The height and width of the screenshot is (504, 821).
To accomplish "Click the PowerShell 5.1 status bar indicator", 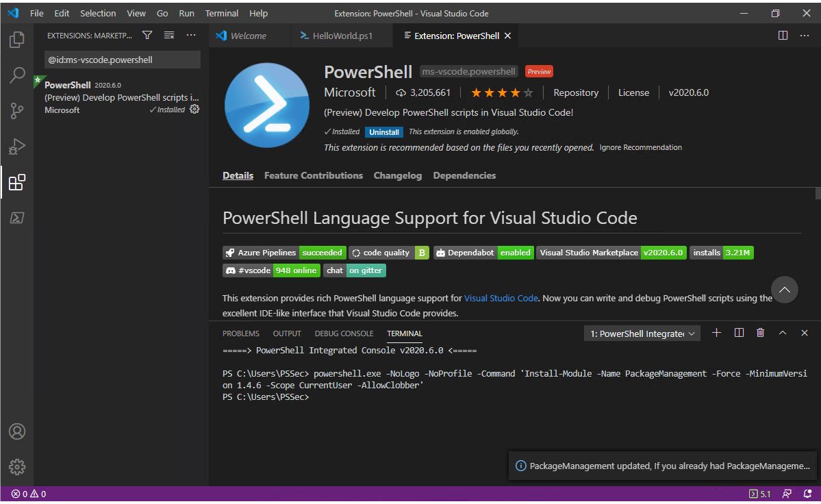I will click(760, 493).
